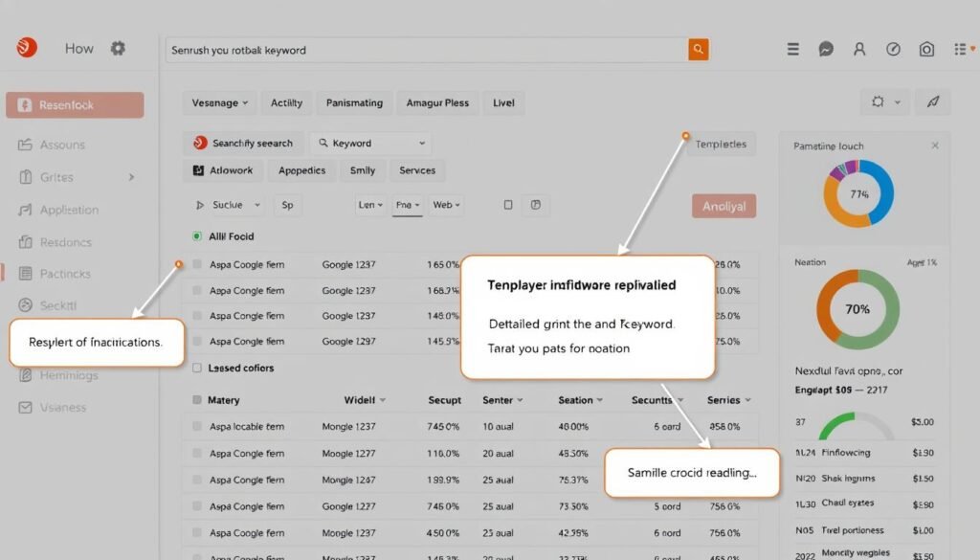This screenshot has height=560, width=980.
Task: Sort by the Senter column
Action: (x=501, y=400)
